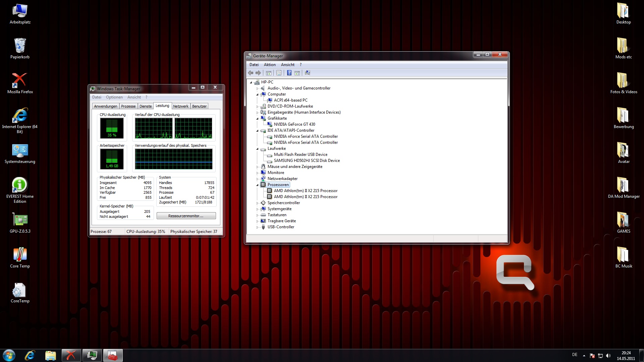The width and height of the screenshot is (644, 362).
Task: Collapse the Prozessoren tree node
Action: (258, 185)
